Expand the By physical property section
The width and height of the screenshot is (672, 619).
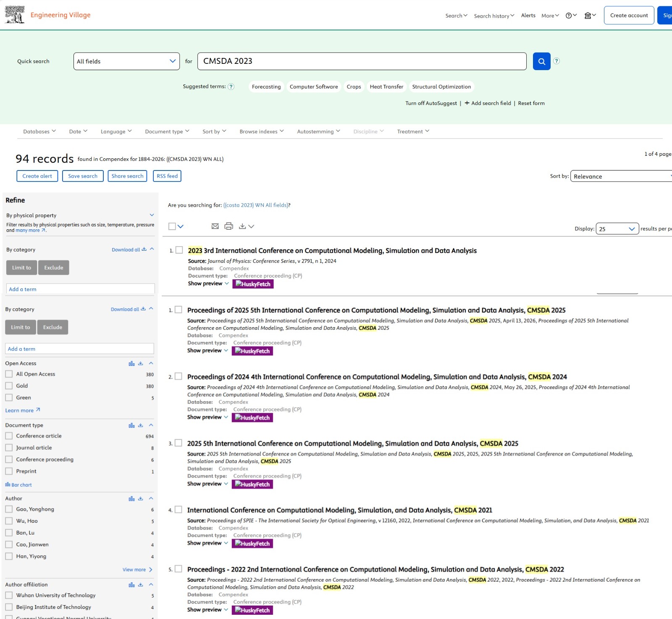[152, 215]
